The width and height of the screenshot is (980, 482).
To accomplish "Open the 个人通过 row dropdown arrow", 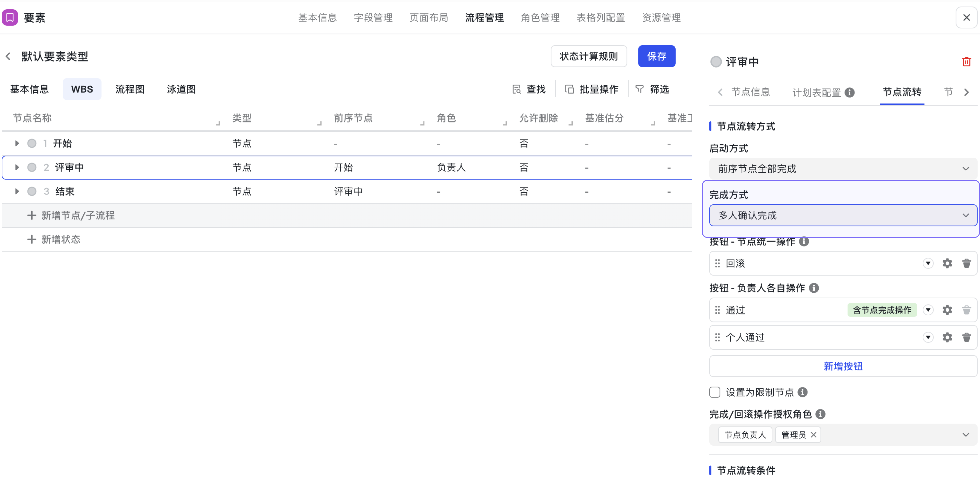I will tap(928, 337).
